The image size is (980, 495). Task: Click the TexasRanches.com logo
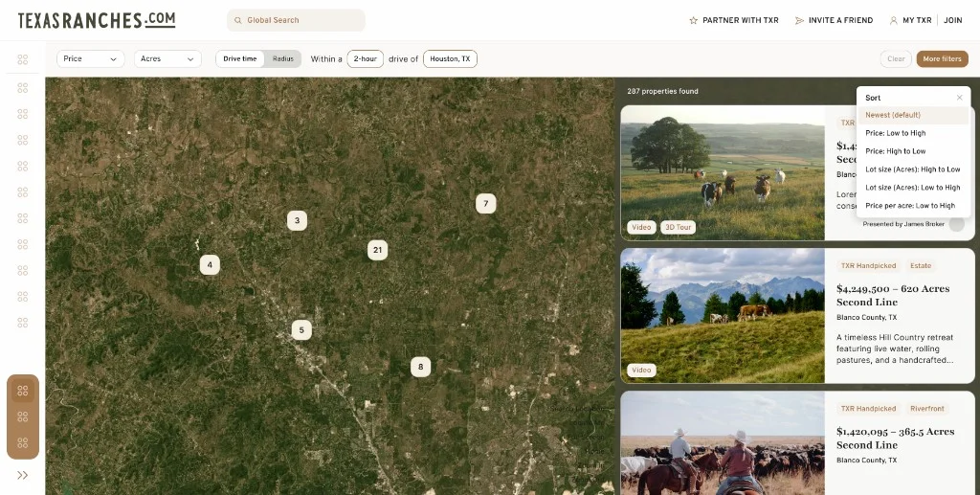97,20
